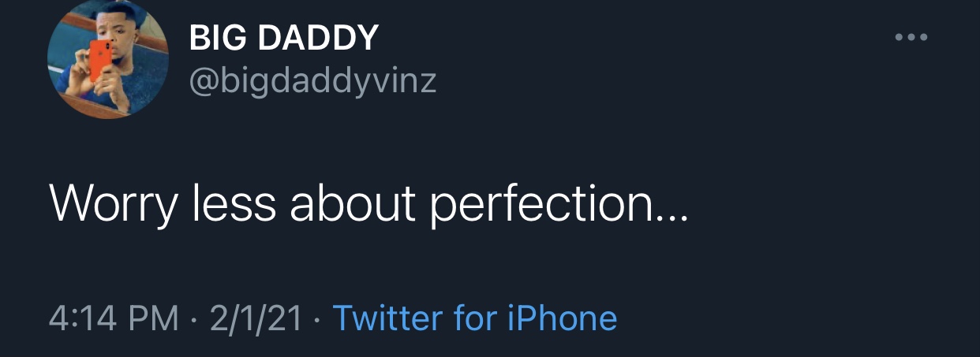The width and height of the screenshot is (980, 357).
Task: Click the word "DADDY" in display name
Action: (318, 39)
